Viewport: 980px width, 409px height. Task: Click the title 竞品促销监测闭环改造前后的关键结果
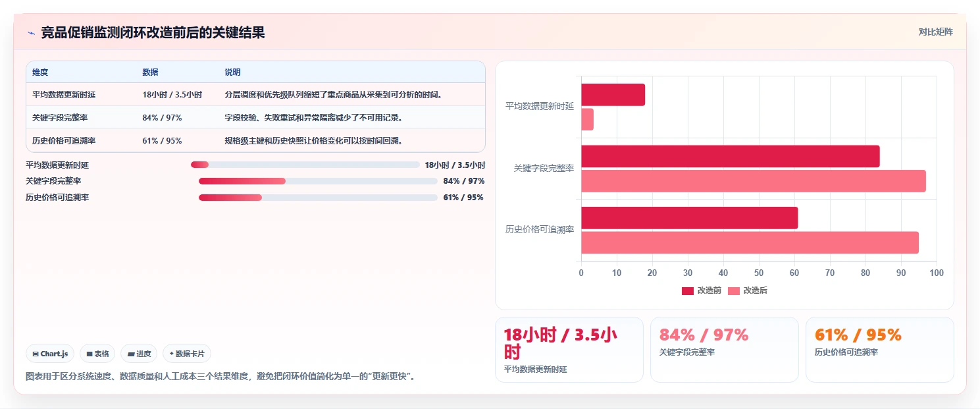[153, 33]
